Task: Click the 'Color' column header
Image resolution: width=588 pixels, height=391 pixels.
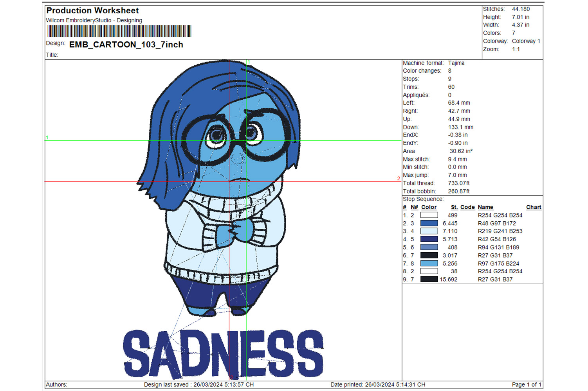Action: click(x=429, y=207)
